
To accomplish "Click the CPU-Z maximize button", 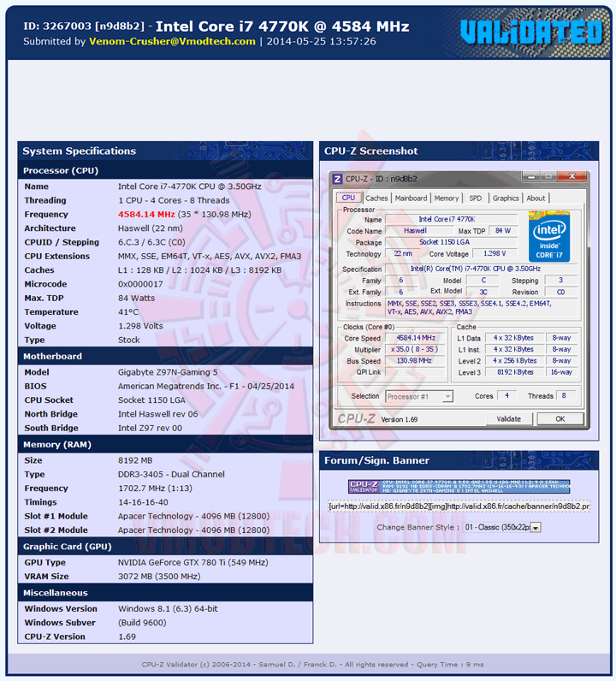I will (548, 176).
